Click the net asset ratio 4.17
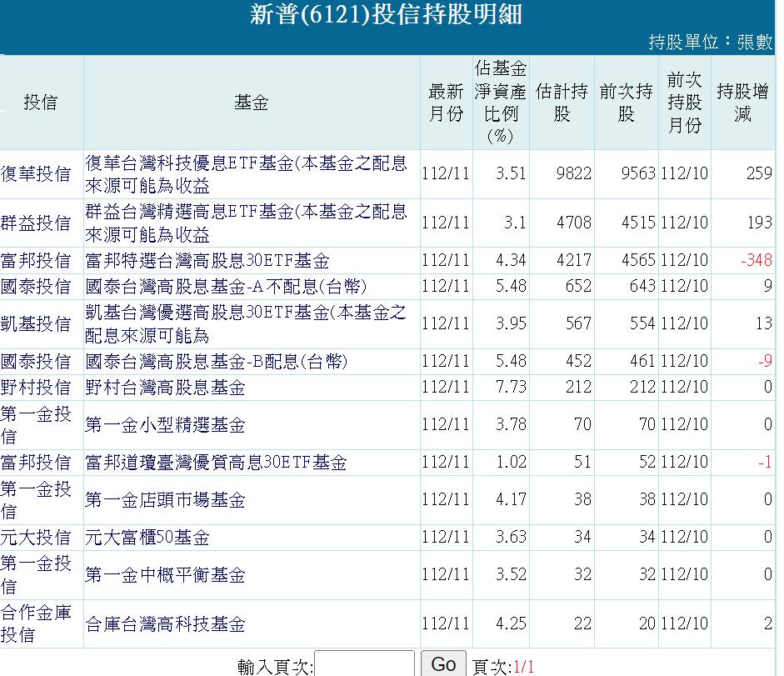This screenshot has height=676, width=784. [x=511, y=499]
